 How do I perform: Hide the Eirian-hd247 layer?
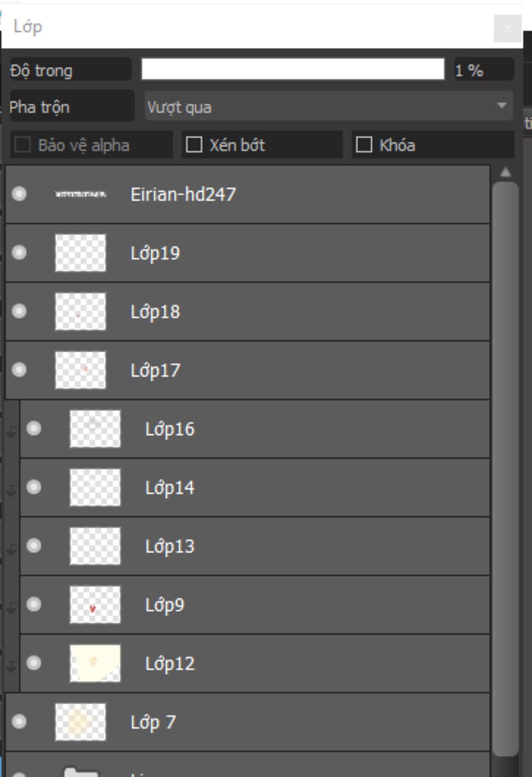click(19, 194)
